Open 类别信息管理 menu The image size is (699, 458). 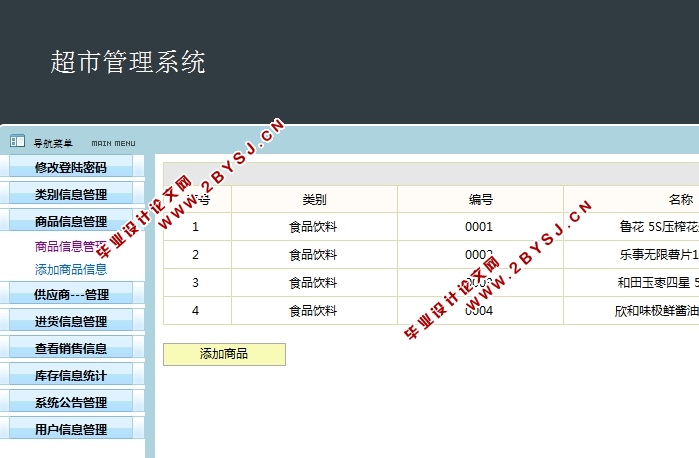pos(71,194)
